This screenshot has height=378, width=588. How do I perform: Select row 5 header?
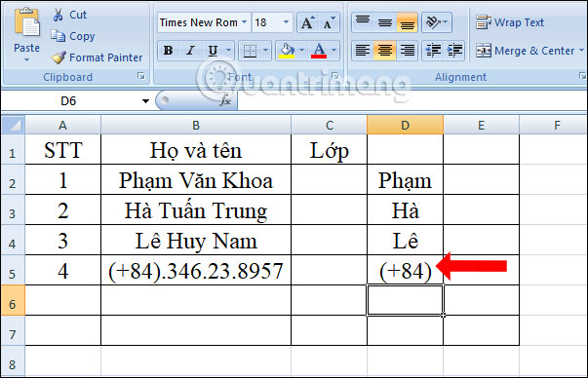[13, 271]
